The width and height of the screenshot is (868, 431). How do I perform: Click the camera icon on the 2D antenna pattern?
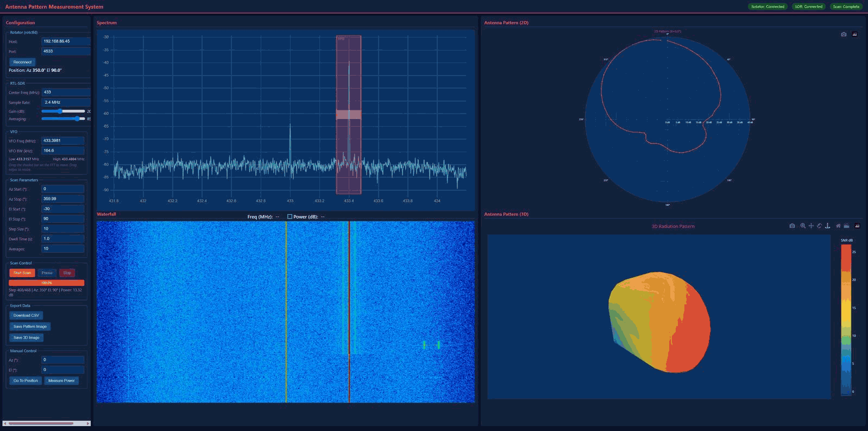(x=844, y=34)
